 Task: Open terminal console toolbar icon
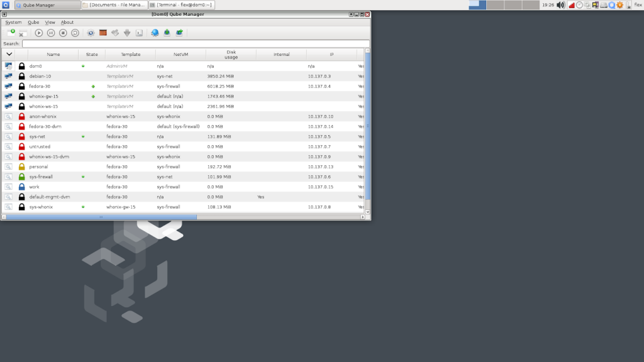tap(139, 33)
